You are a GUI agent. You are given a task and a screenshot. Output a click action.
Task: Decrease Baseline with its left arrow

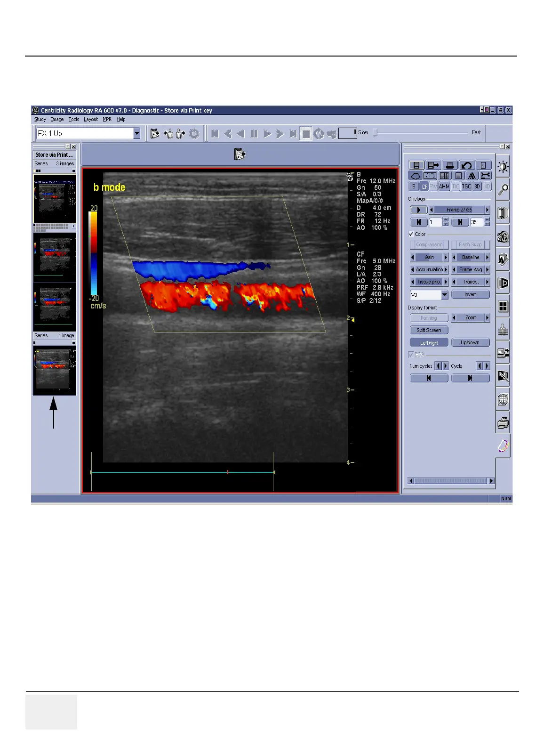[x=454, y=258]
